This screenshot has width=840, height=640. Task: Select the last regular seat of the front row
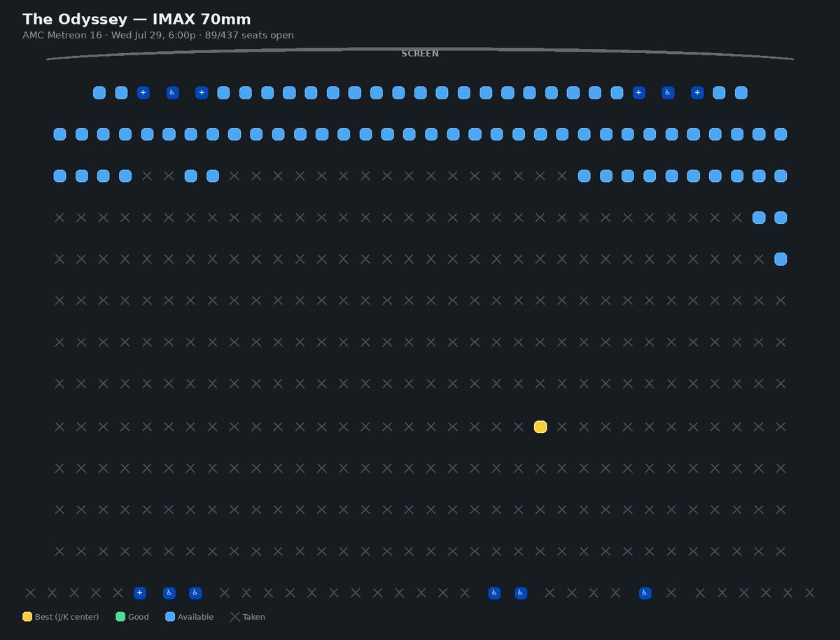point(741,92)
